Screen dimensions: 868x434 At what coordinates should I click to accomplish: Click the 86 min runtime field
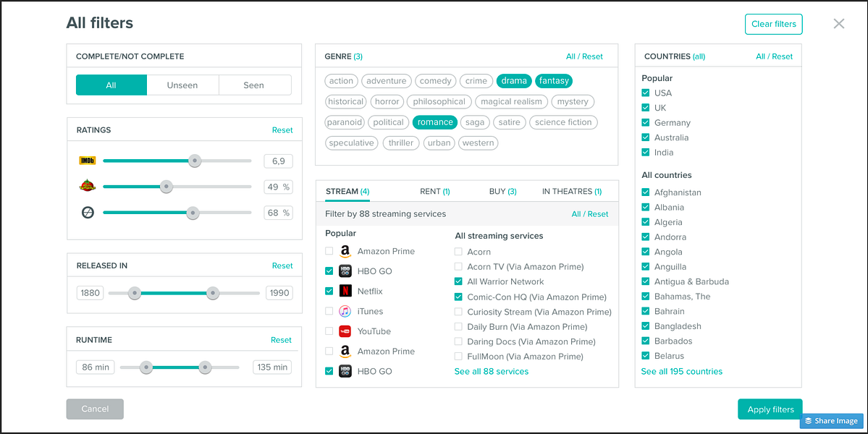pos(96,367)
